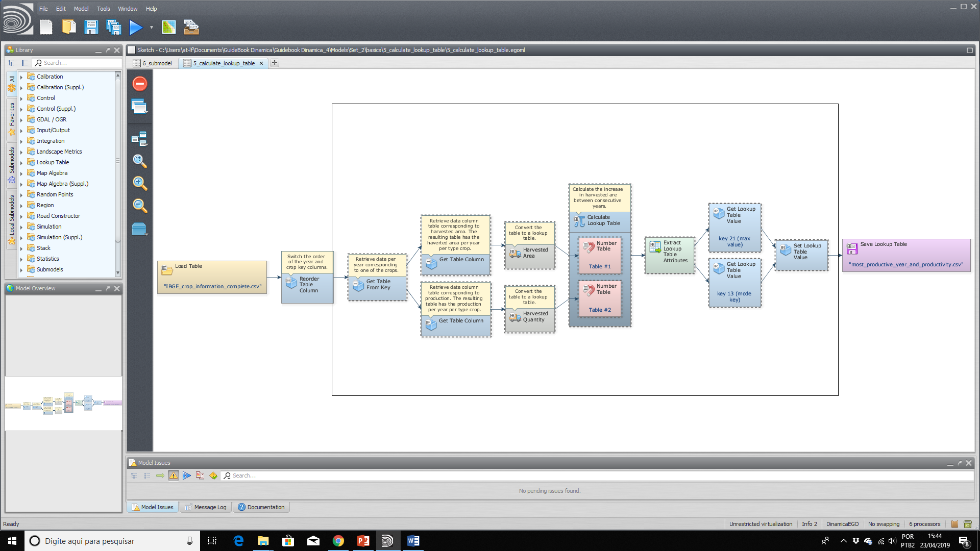Select the All vertical tab in Library

coord(12,83)
